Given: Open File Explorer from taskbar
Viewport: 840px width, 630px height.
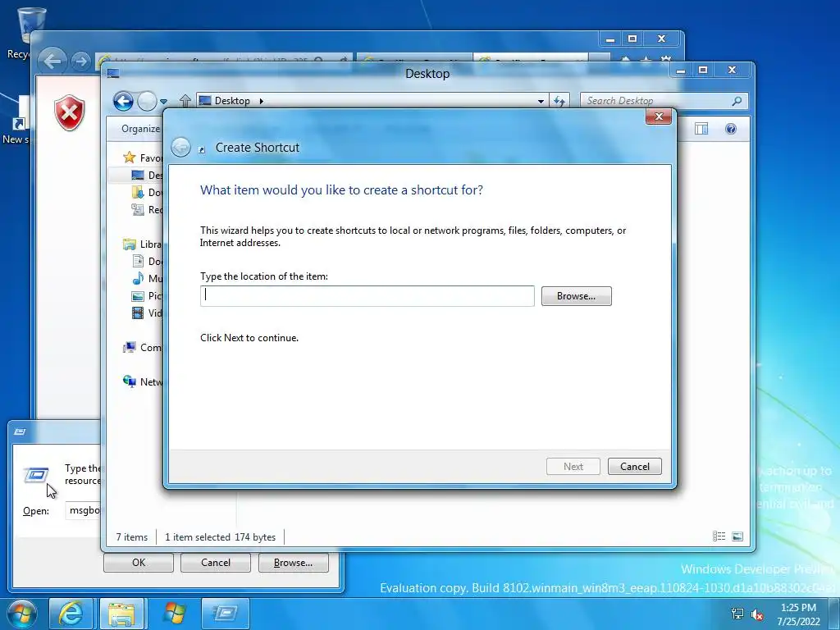Looking at the screenshot, I should [x=121, y=614].
